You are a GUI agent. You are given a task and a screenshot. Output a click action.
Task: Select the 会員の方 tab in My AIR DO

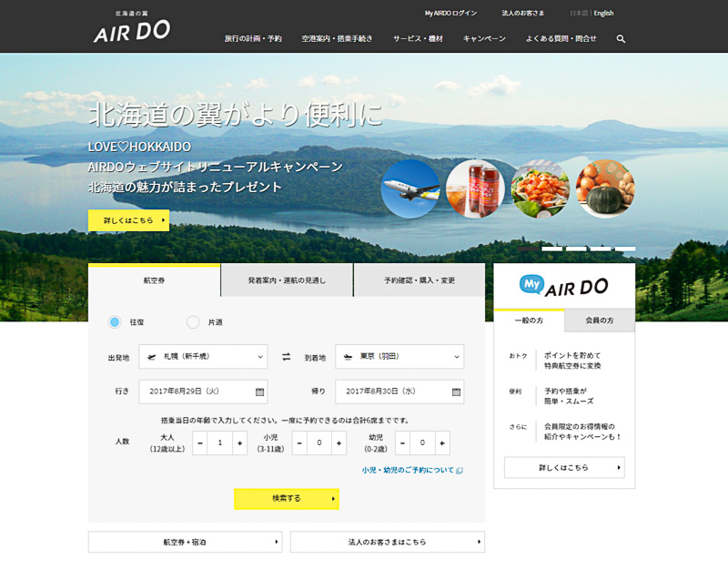click(x=600, y=321)
